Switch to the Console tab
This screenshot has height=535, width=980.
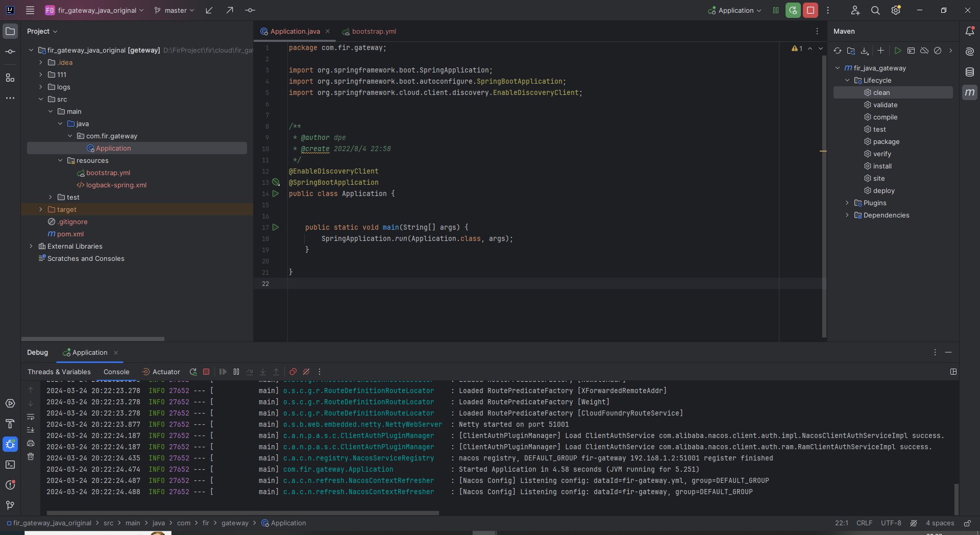coord(116,372)
